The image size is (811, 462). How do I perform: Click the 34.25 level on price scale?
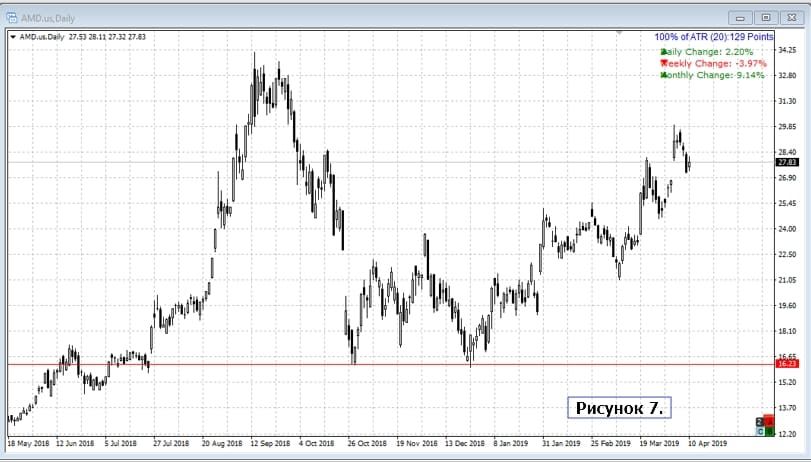[787, 50]
